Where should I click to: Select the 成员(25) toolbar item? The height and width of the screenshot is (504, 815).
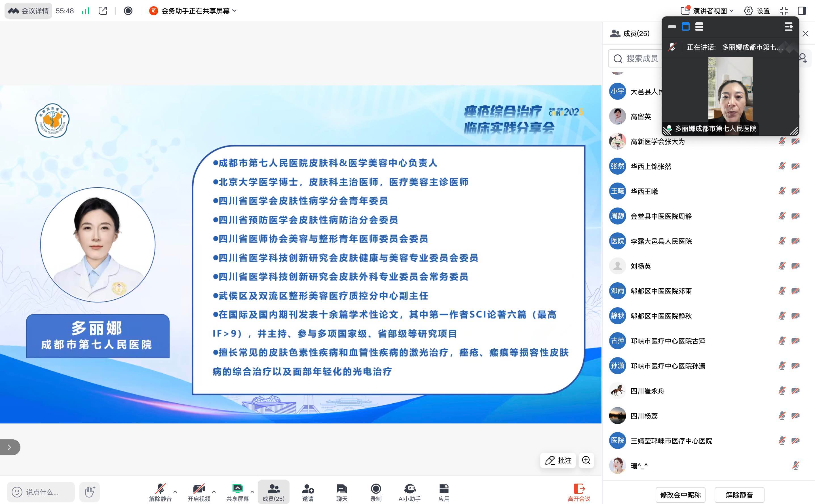point(273,492)
